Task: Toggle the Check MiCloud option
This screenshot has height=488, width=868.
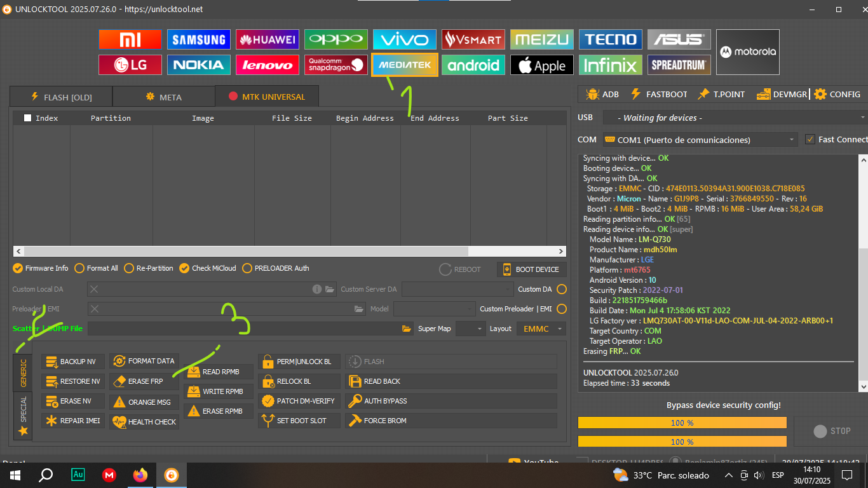Action: click(208, 268)
